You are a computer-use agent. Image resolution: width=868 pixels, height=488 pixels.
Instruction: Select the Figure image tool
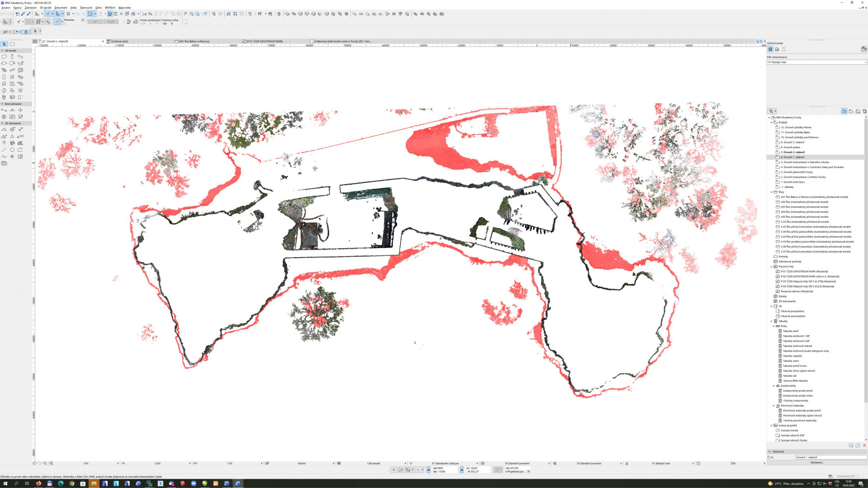coord(20,157)
